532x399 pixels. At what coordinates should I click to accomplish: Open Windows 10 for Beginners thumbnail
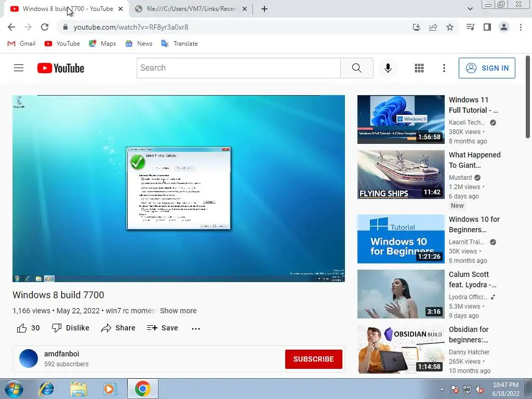(401, 239)
